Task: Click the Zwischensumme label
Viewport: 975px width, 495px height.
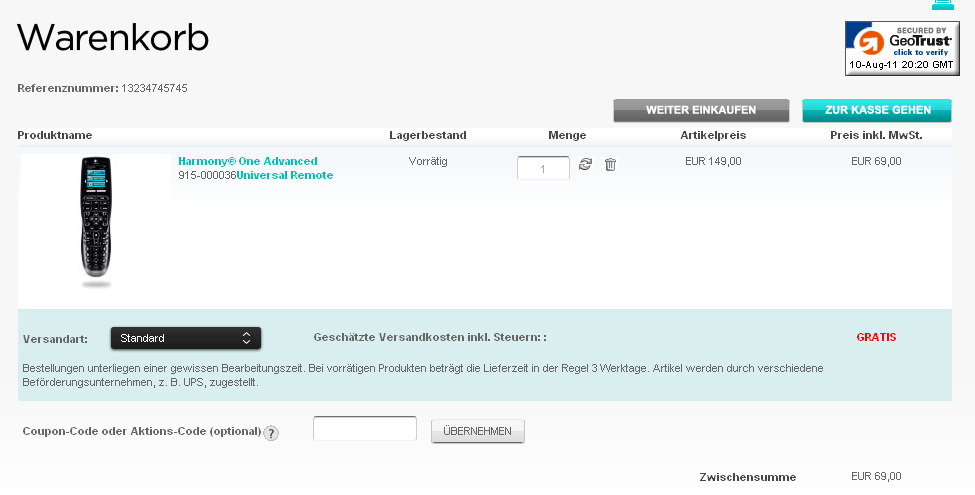Action: tap(747, 478)
